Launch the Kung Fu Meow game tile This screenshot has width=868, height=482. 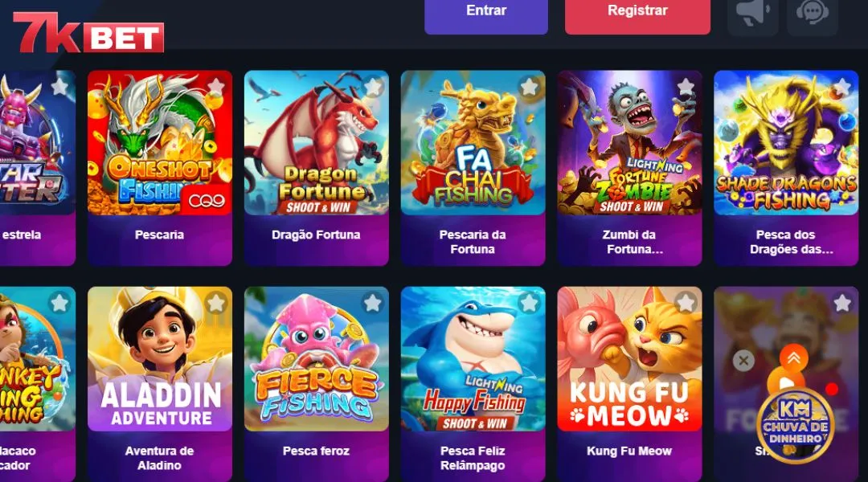(629, 358)
